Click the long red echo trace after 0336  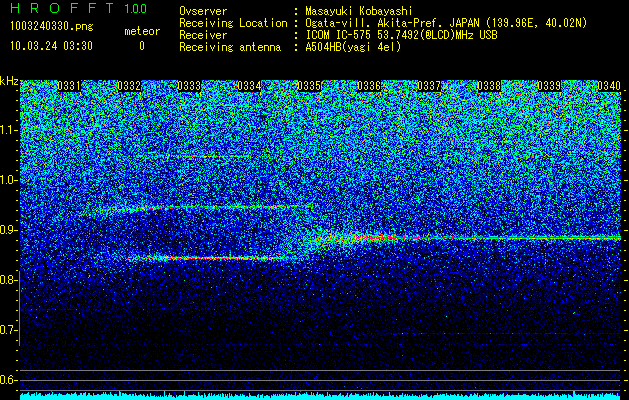pos(497,238)
